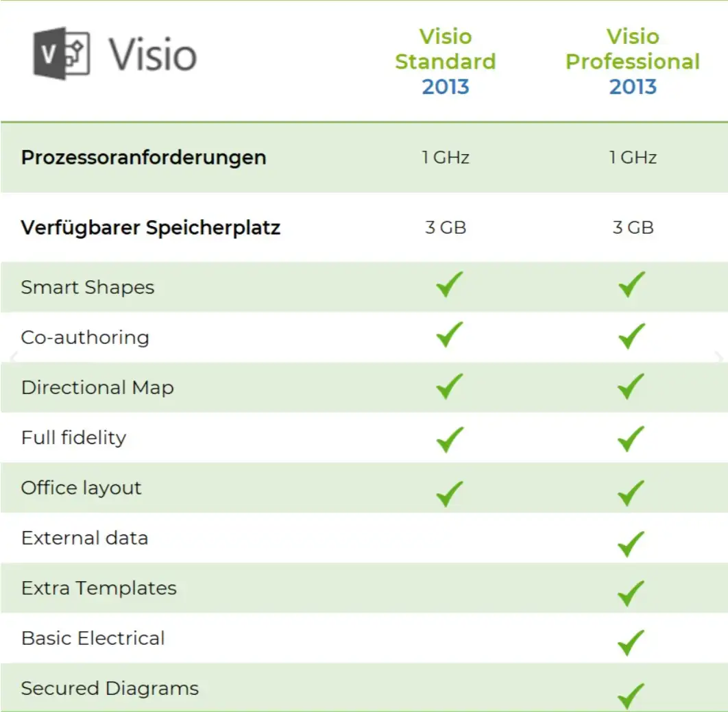Click Smart Shapes checkmark under Visio Standard
This screenshot has height=712, width=728.
tap(449, 284)
